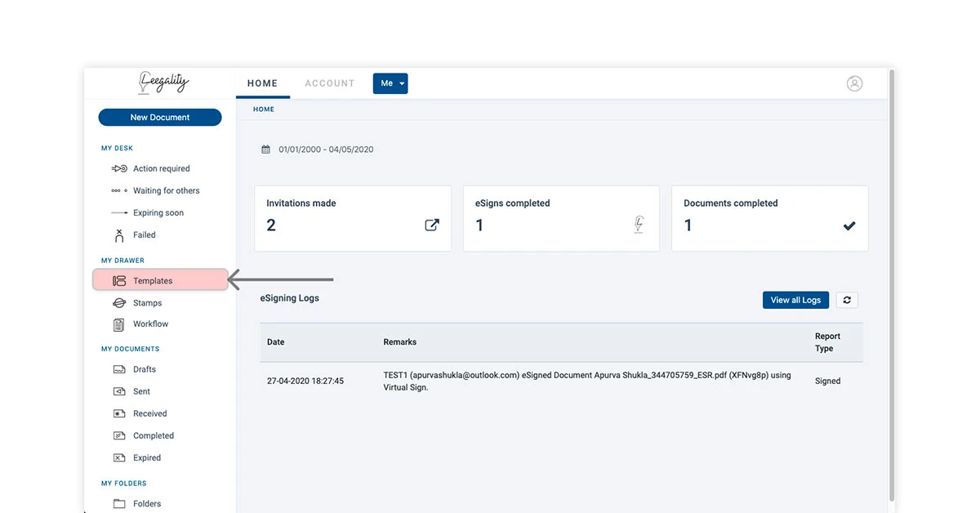Screen dimensions: 980x513
Task: Open Drafts under My Documents
Action: coord(119,369)
